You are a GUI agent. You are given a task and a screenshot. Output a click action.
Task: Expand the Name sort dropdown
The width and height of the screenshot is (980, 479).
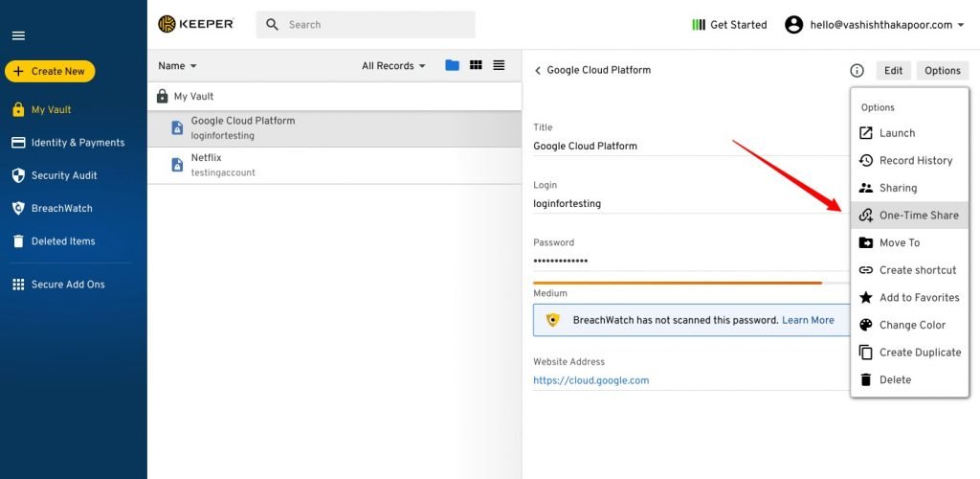tap(177, 66)
